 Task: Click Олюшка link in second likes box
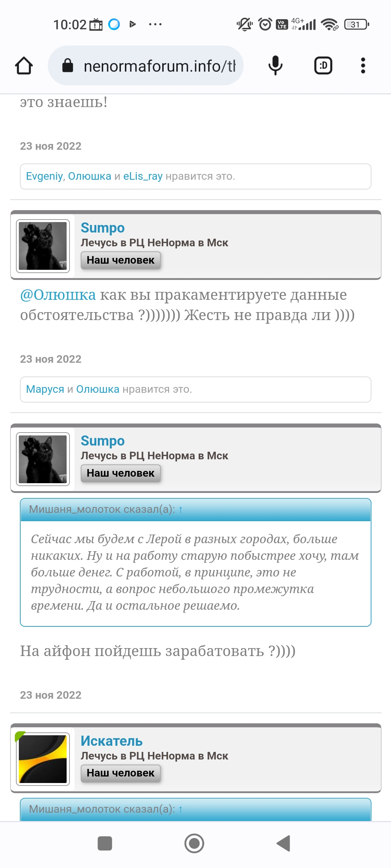[x=98, y=389]
